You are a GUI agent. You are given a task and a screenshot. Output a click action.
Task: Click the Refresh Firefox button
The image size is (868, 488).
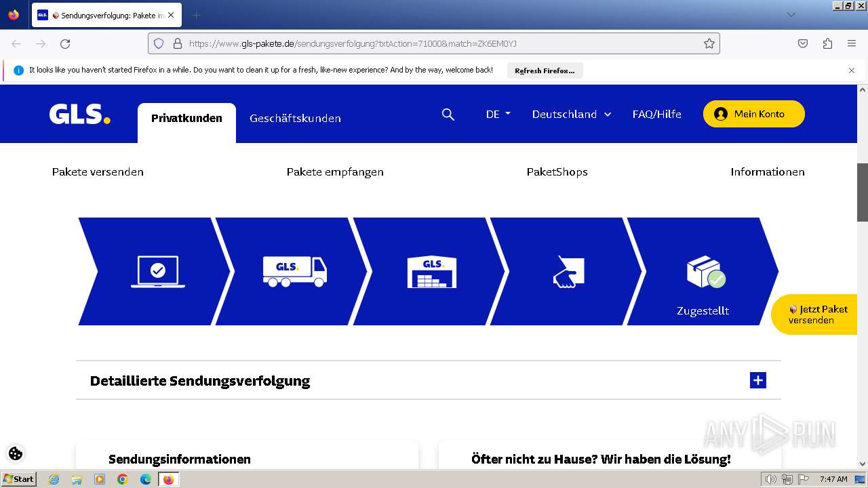[545, 70]
